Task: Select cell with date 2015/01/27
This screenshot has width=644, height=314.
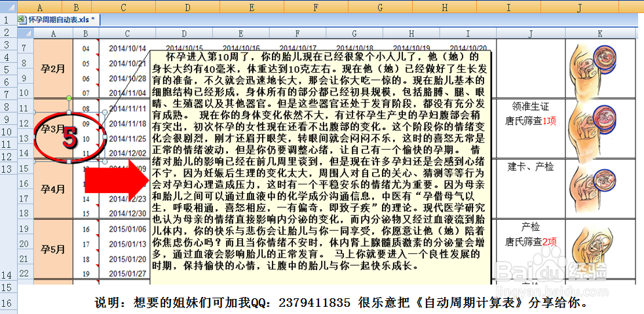Action: (x=127, y=273)
